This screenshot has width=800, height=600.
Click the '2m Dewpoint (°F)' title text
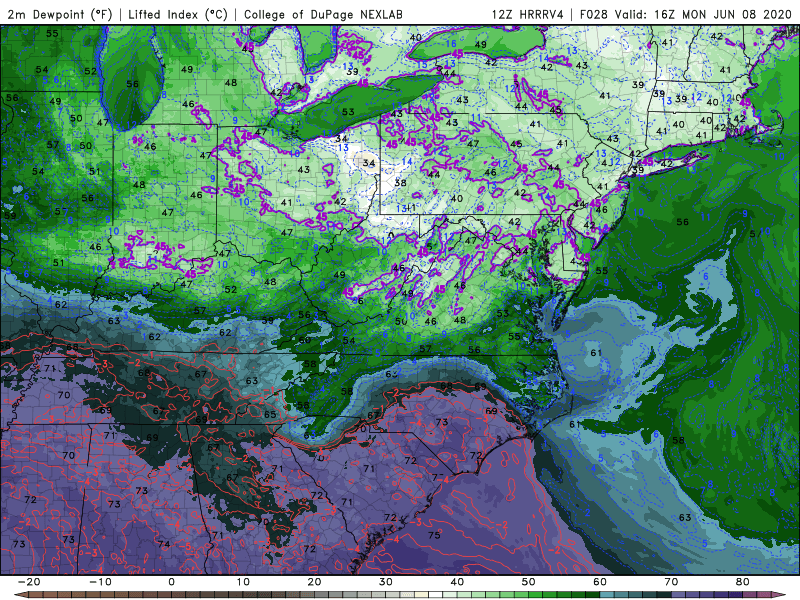pyautogui.click(x=60, y=14)
